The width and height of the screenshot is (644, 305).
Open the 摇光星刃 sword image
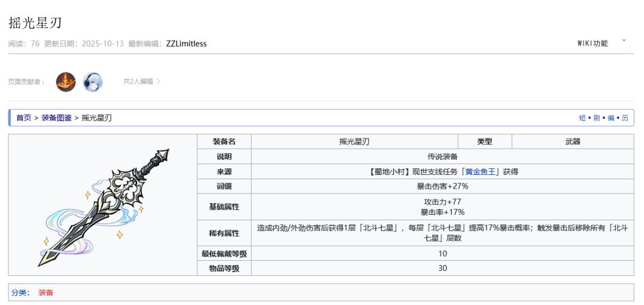103,207
